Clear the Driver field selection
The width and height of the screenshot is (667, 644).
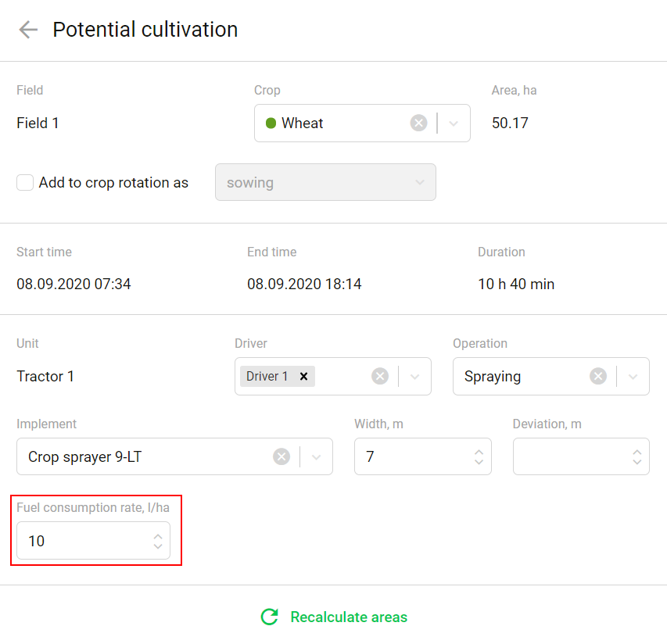[x=380, y=376]
